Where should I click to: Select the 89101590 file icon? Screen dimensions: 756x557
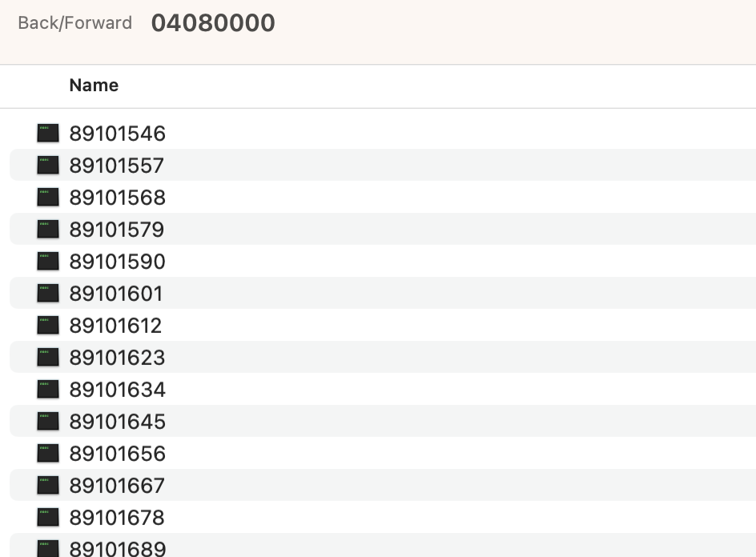pos(48,261)
